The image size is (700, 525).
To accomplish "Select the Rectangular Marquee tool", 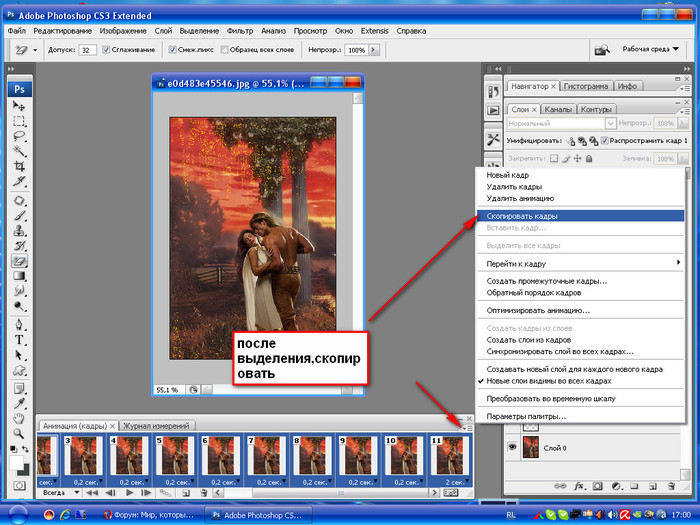I will coord(19,121).
